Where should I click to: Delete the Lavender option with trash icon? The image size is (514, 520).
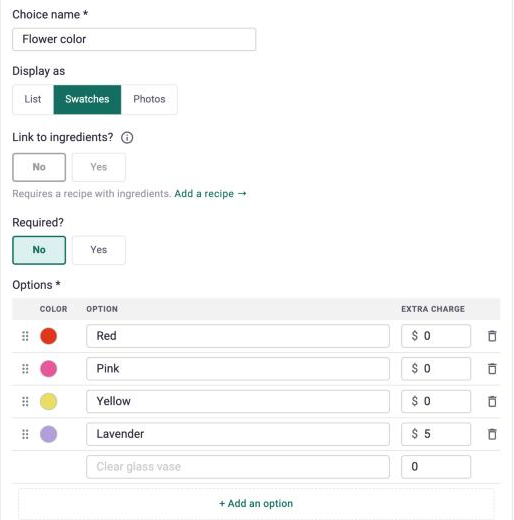(492, 434)
